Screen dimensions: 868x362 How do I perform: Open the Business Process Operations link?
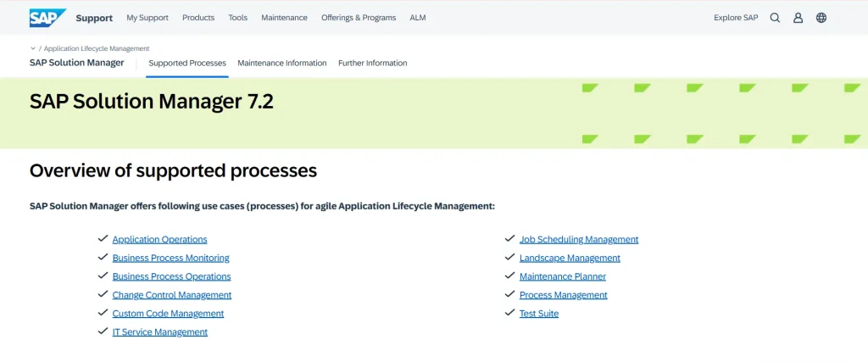(x=171, y=276)
